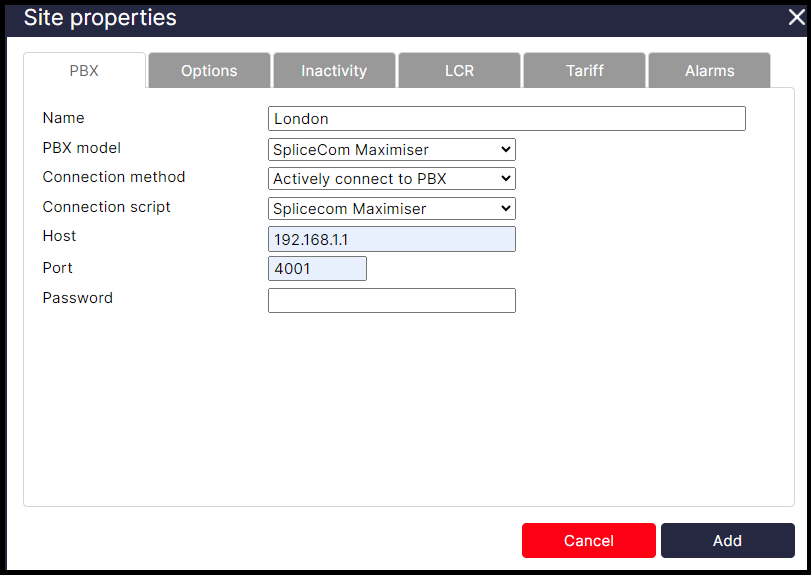Go to the LCR tab
Image resolution: width=811 pixels, height=575 pixels.
[459, 71]
